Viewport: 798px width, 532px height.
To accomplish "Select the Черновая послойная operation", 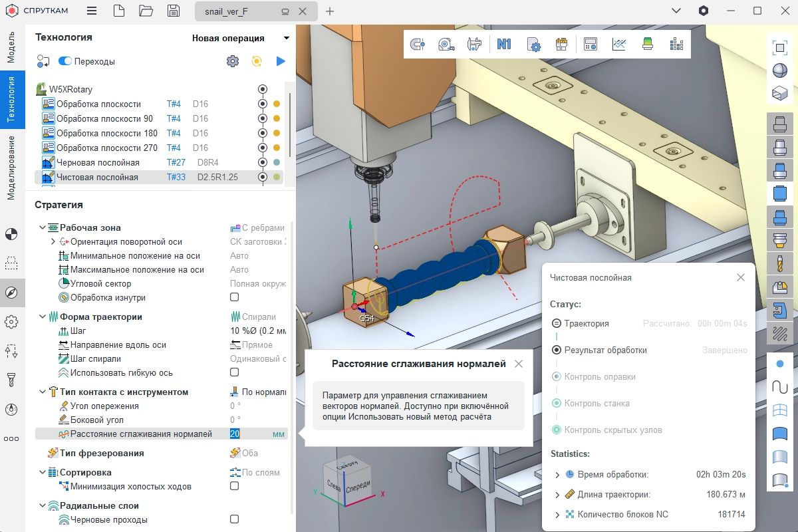I will pos(98,162).
